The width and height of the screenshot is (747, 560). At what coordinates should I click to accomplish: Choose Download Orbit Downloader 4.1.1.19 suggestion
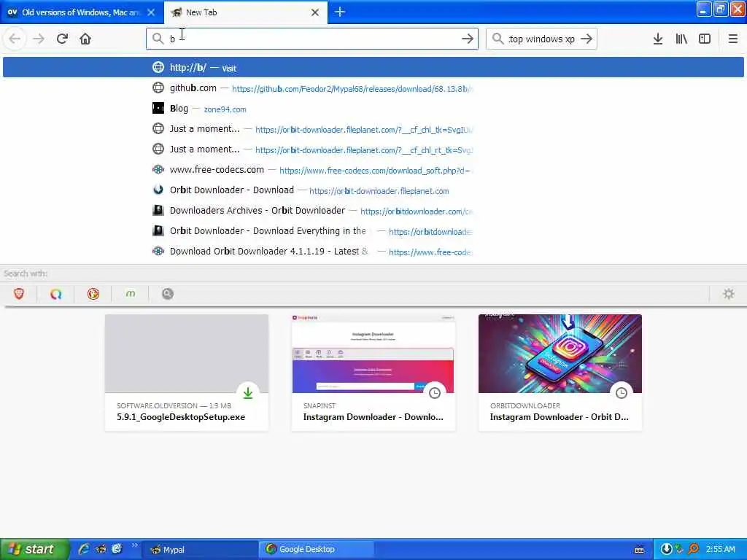pyautogui.click(x=373, y=252)
